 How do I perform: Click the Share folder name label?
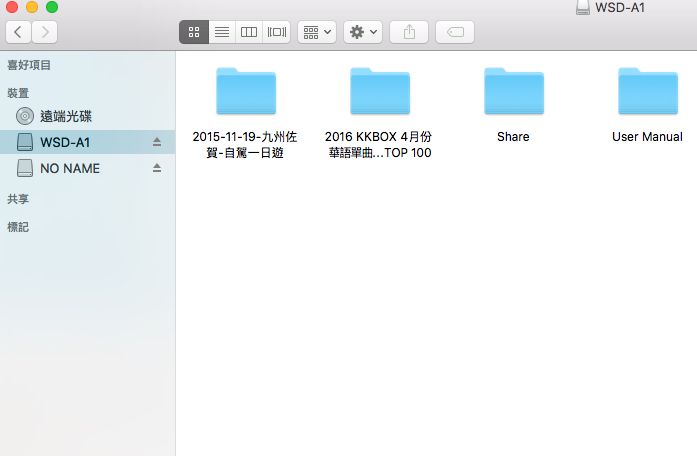(513, 136)
